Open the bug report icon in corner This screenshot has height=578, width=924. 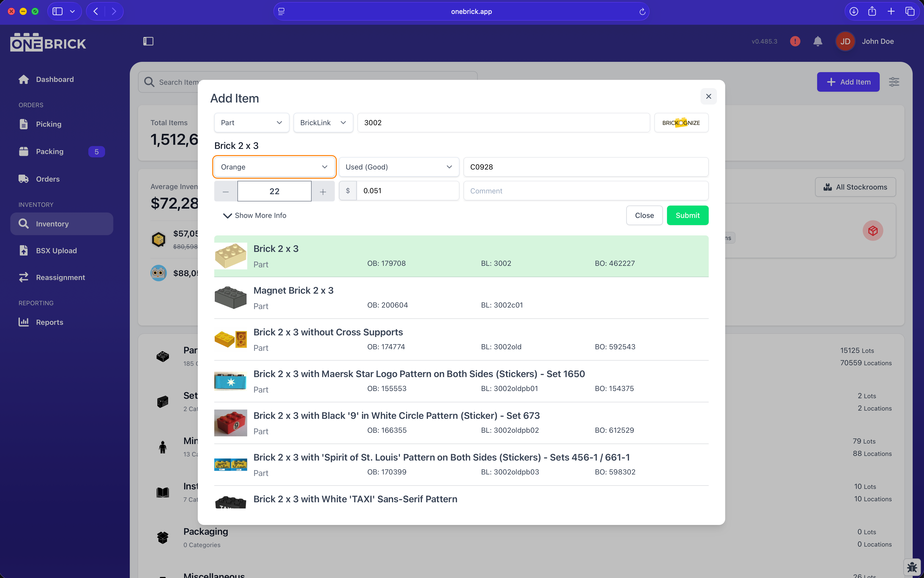pyautogui.click(x=912, y=567)
